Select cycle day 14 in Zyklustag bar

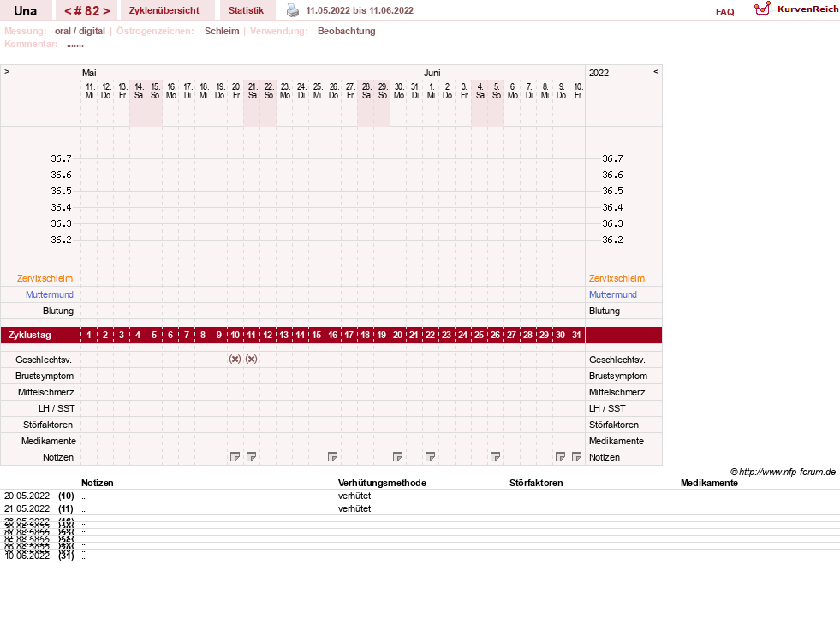[x=300, y=336]
